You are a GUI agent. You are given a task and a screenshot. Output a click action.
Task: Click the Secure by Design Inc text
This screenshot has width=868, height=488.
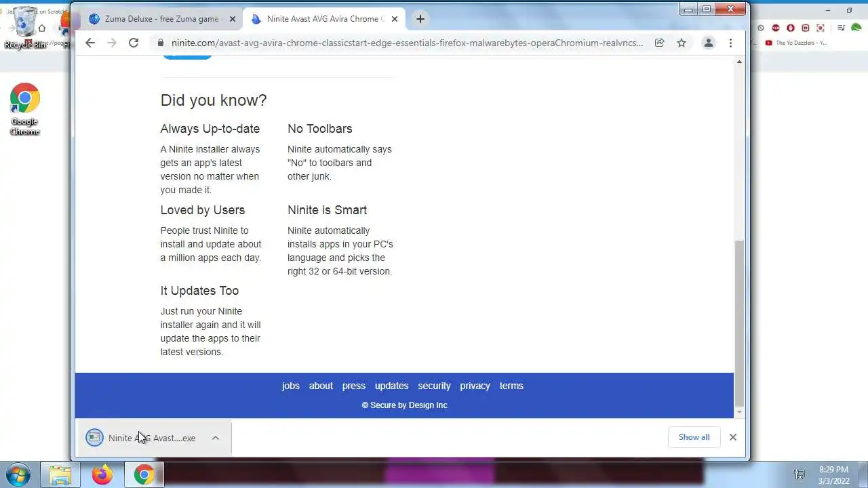click(404, 405)
